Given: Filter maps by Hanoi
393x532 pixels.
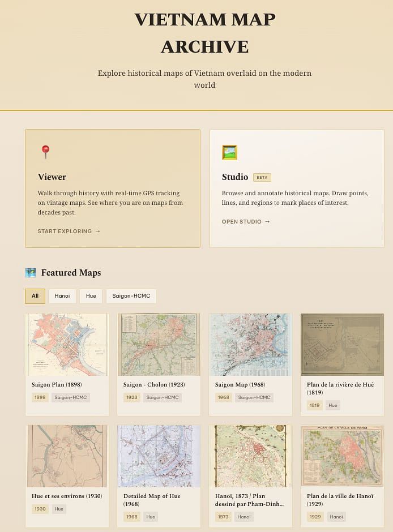Looking at the screenshot, I should pyautogui.click(x=62, y=296).
